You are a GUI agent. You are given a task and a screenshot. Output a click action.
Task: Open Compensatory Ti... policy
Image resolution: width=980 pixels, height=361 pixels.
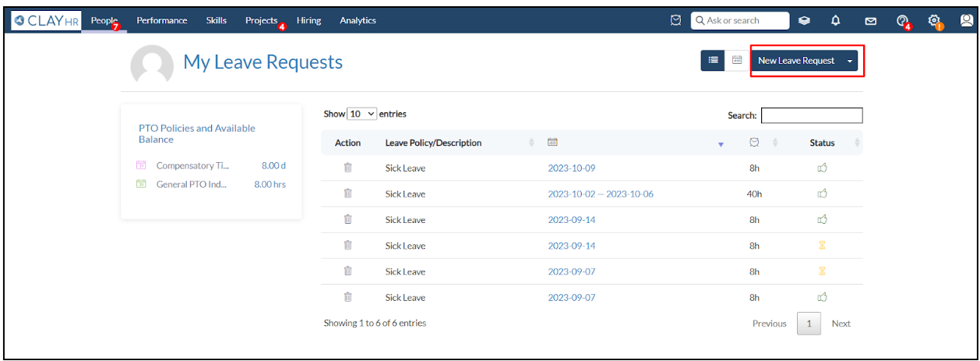[x=192, y=165]
